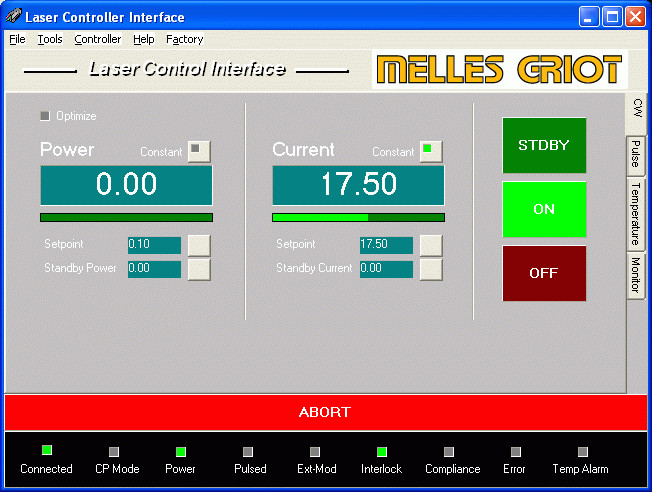Click the Power readout 0.00
This screenshot has width=652, height=492.
tap(126, 185)
